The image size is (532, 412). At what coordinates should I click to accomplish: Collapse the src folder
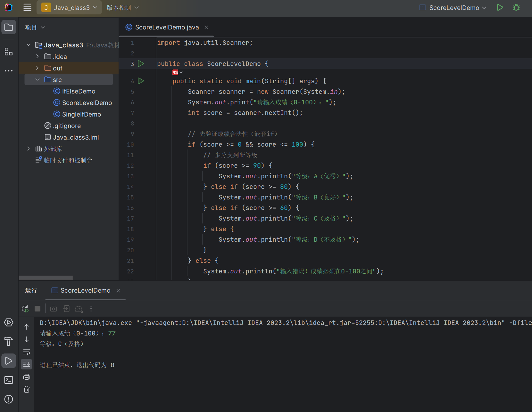[x=37, y=80]
